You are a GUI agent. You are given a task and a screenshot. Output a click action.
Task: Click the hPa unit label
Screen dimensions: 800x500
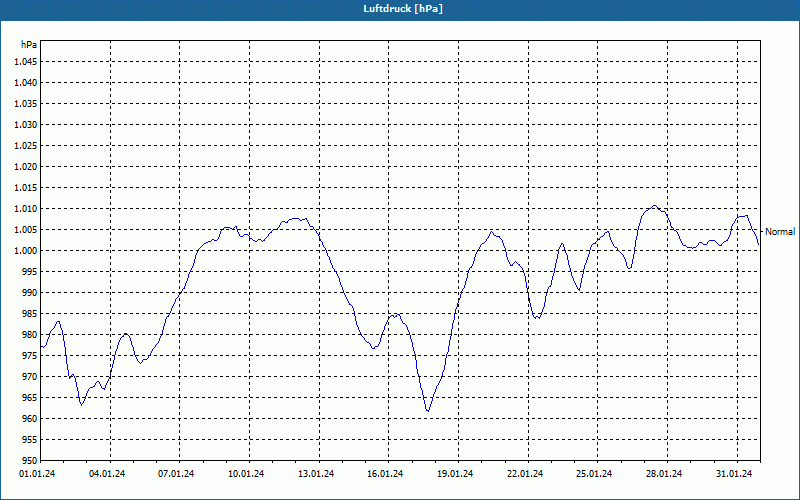pyautogui.click(x=29, y=44)
